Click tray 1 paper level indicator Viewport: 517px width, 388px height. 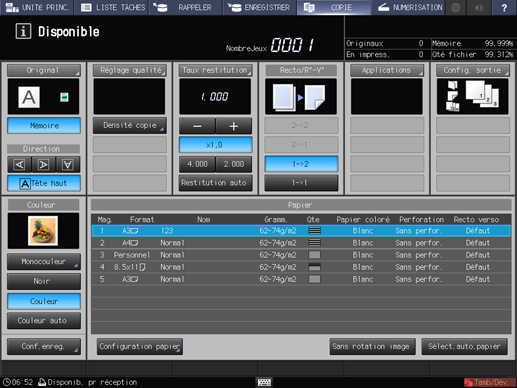(314, 231)
